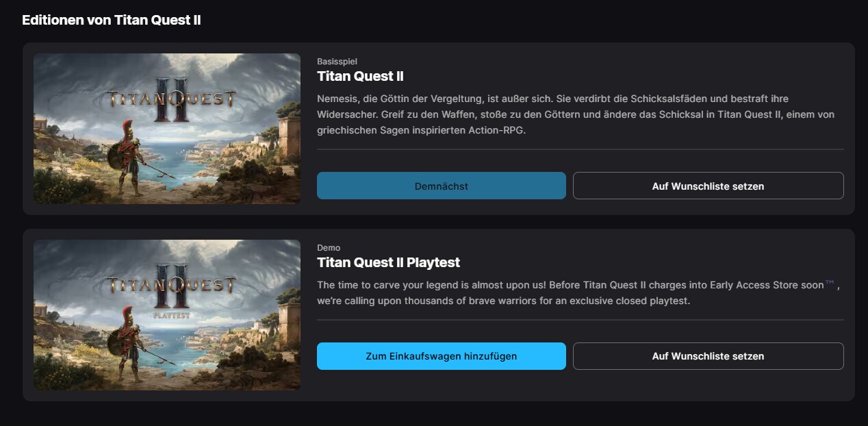Open the base game Titan Quest II thumbnail
This screenshot has height=426, width=868.
pos(167,129)
